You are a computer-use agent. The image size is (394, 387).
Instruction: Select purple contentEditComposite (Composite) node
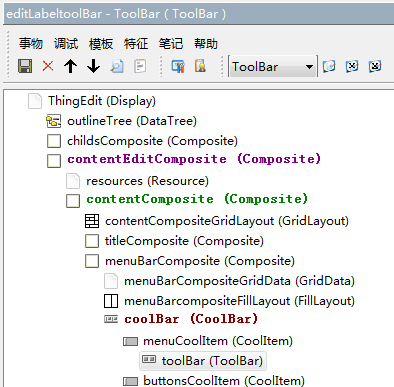194,159
